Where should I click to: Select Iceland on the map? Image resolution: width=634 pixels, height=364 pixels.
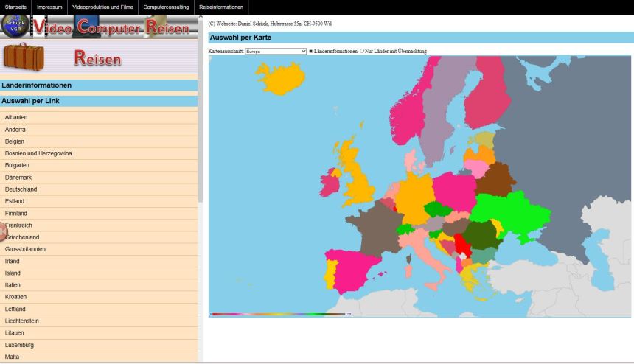[281, 79]
